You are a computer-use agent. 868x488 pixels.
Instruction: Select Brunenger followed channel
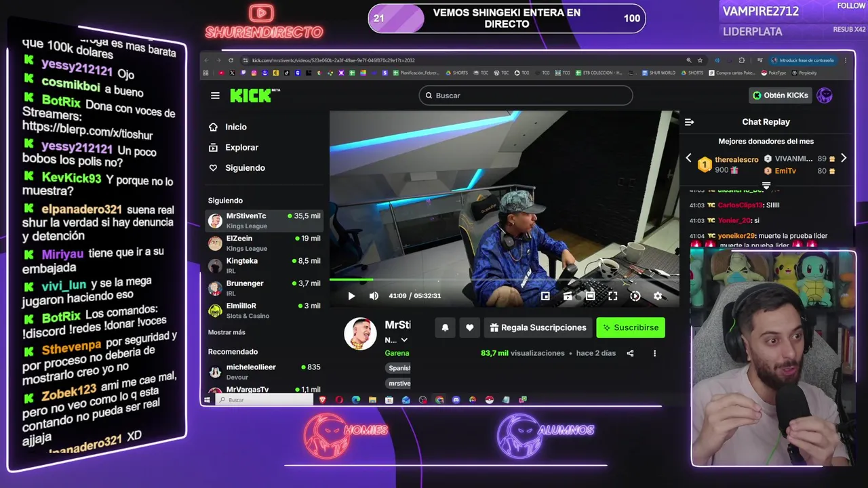(264, 287)
